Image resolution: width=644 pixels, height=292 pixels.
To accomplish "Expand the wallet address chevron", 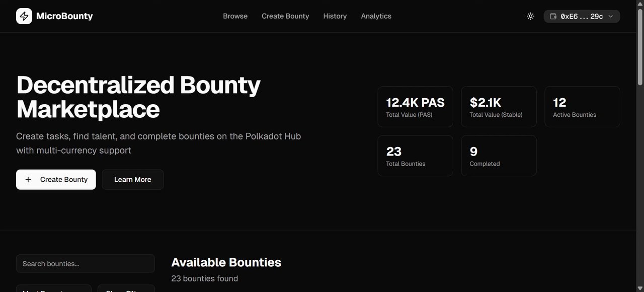I will pos(611,16).
